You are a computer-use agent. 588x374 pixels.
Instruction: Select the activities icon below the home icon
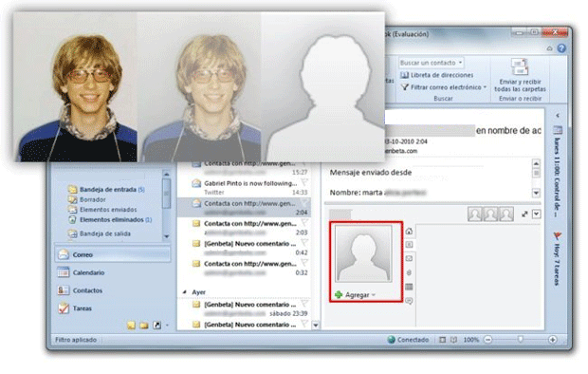[x=409, y=245]
